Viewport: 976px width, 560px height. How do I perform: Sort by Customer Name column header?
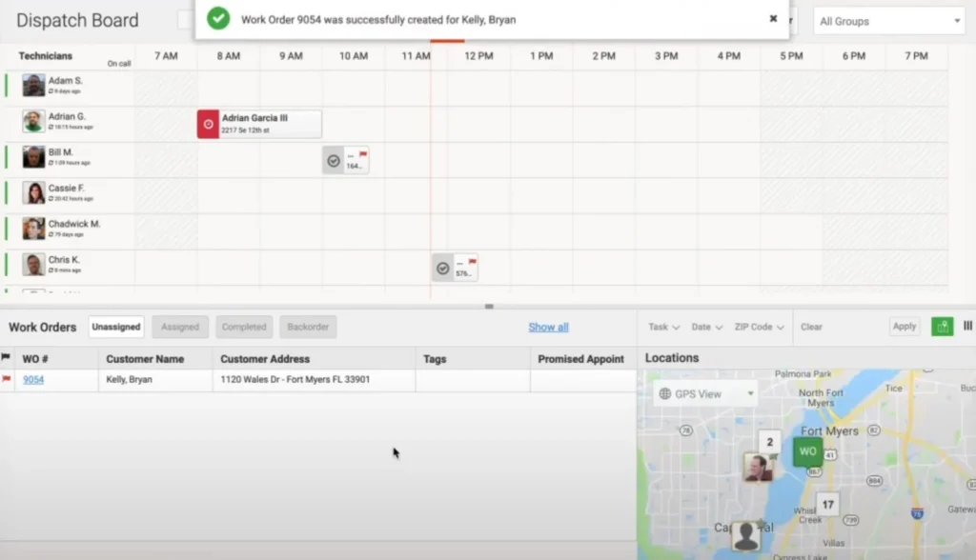(x=145, y=359)
